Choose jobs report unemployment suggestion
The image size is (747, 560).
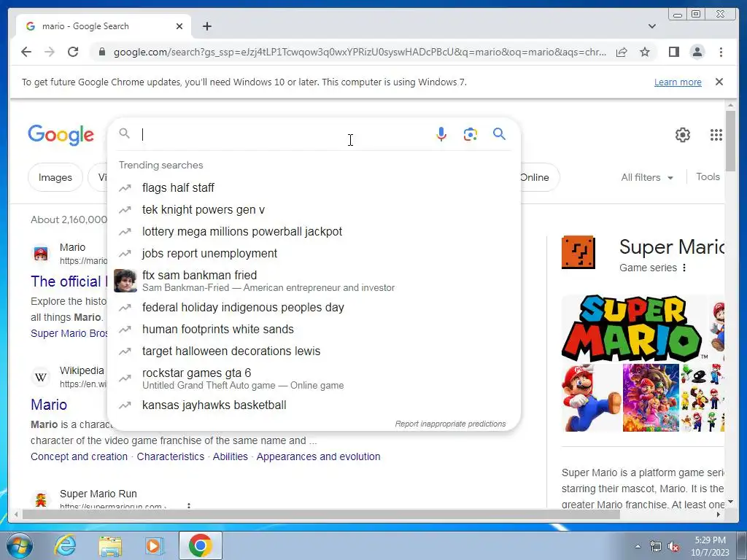pos(314,253)
